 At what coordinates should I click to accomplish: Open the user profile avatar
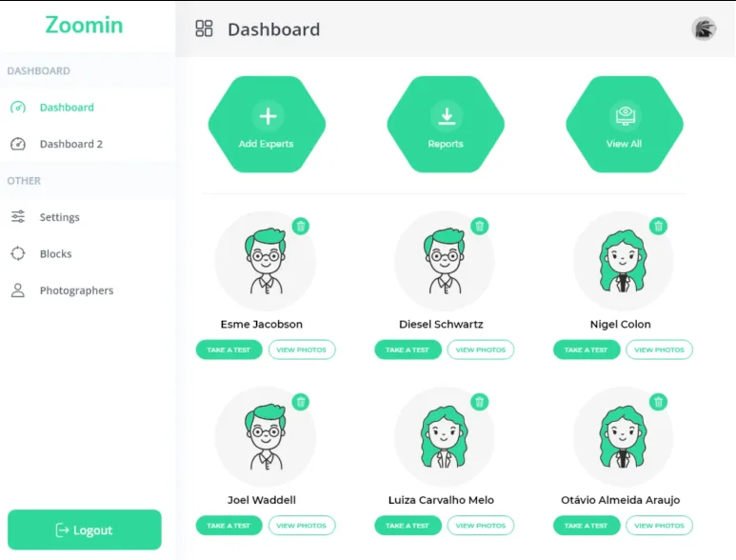(704, 29)
